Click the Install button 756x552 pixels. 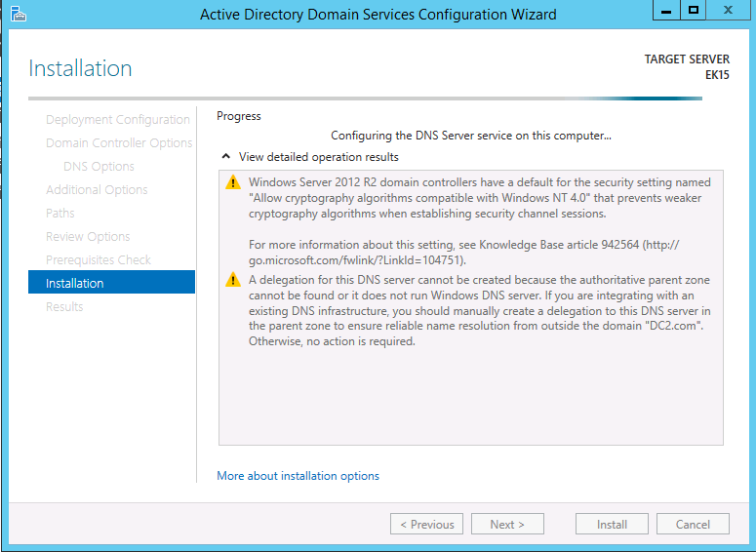tap(612, 524)
